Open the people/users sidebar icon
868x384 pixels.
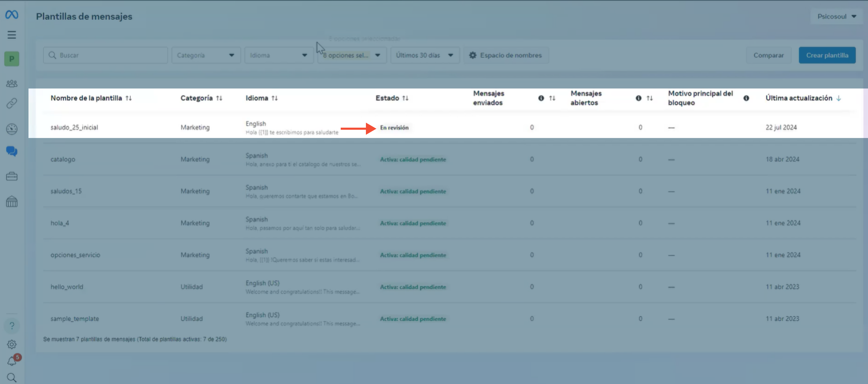click(12, 83)
